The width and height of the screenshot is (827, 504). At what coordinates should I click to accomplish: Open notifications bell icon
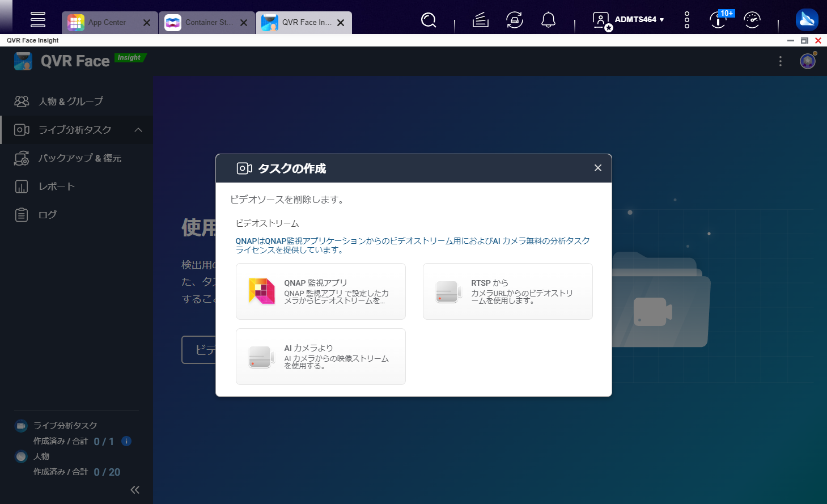[548, 20]
